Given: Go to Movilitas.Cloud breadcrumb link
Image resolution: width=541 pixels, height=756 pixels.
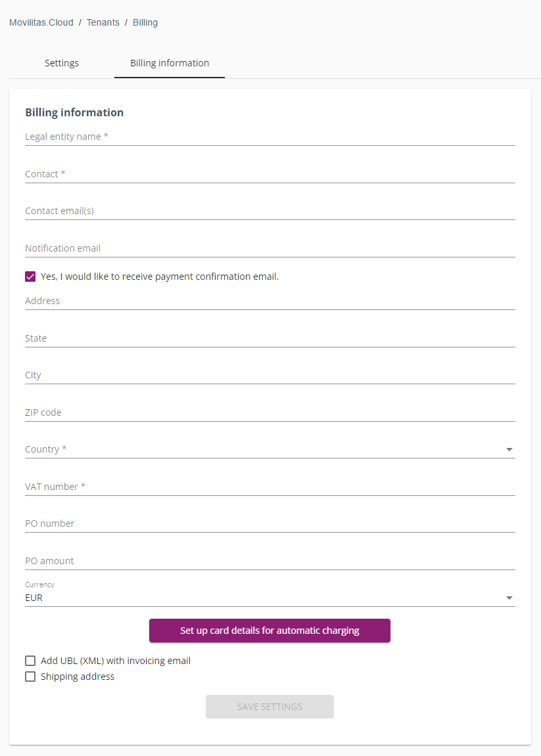Looking at the screenshot, I should (41, 23).
